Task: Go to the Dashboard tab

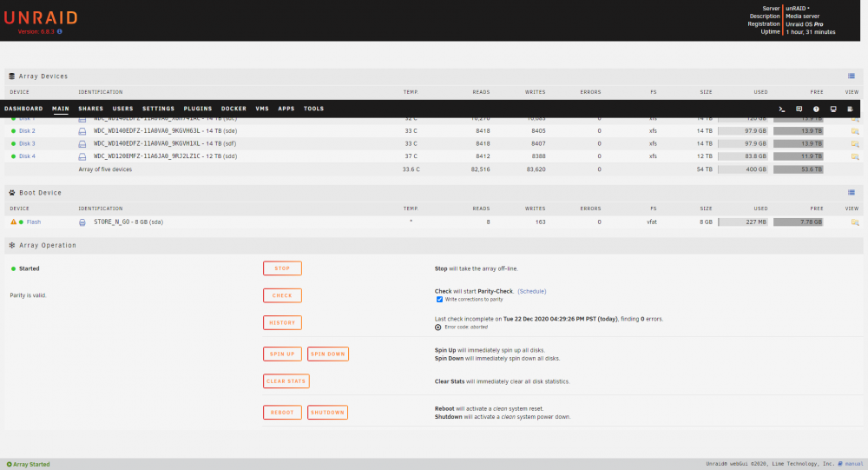Action: point(23,109)
